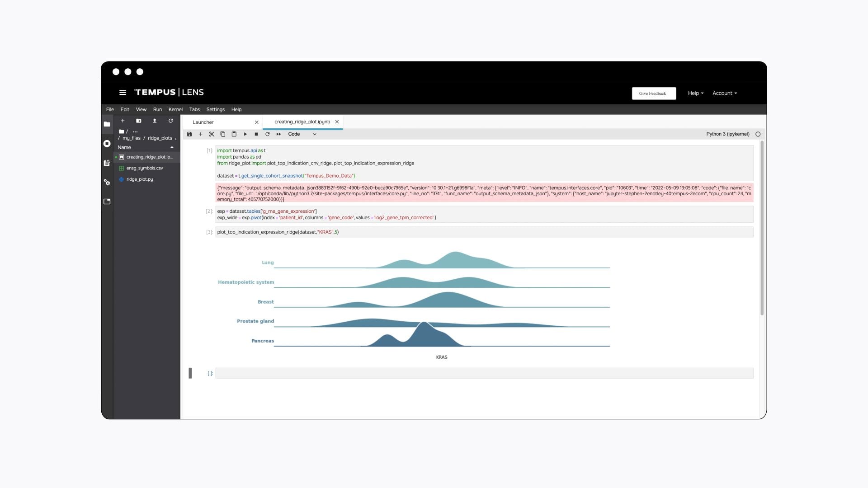The image size is (868, 488).
Task: Interrupt the kernel with stop icon
Action: (x=256, y=134)
